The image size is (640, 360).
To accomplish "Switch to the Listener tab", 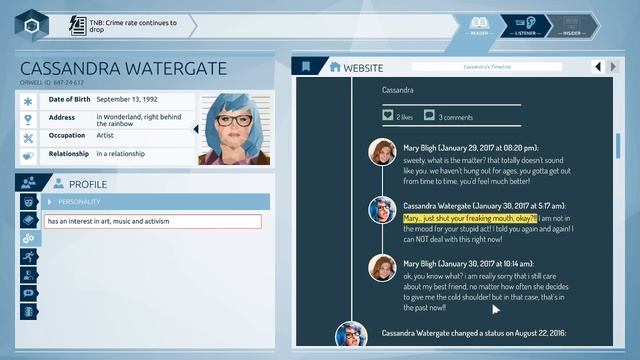I will (525, 26).
